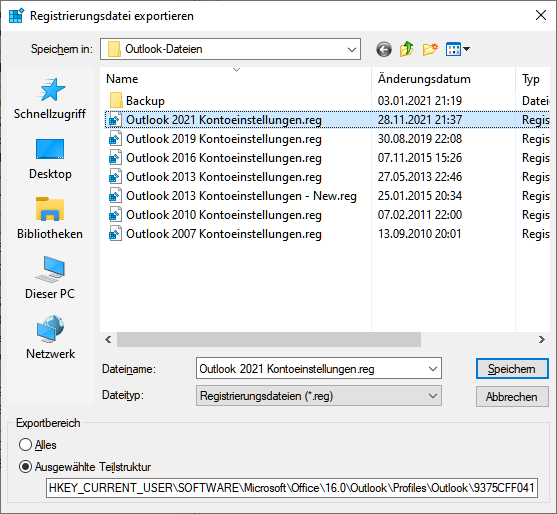The image size is (557, 514).
Task: Click the date 27.05.2013 22:46
Action: pos(420,177)
